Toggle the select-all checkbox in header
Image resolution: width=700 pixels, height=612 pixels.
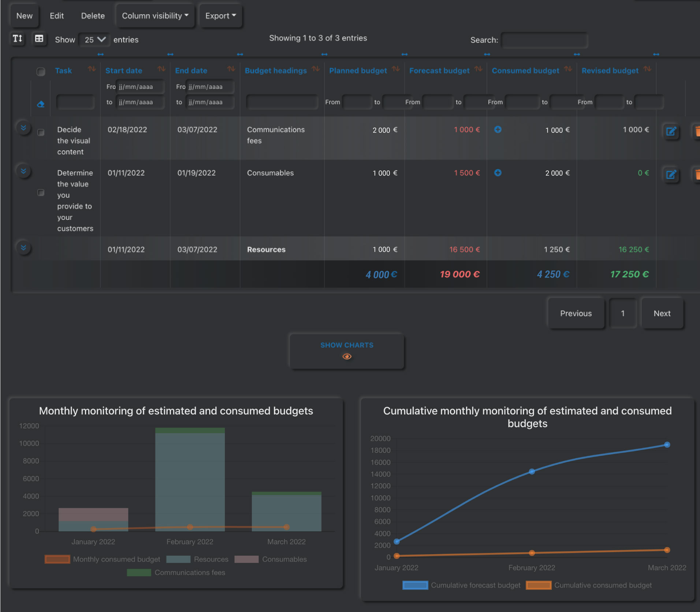[x=41, y=71]
